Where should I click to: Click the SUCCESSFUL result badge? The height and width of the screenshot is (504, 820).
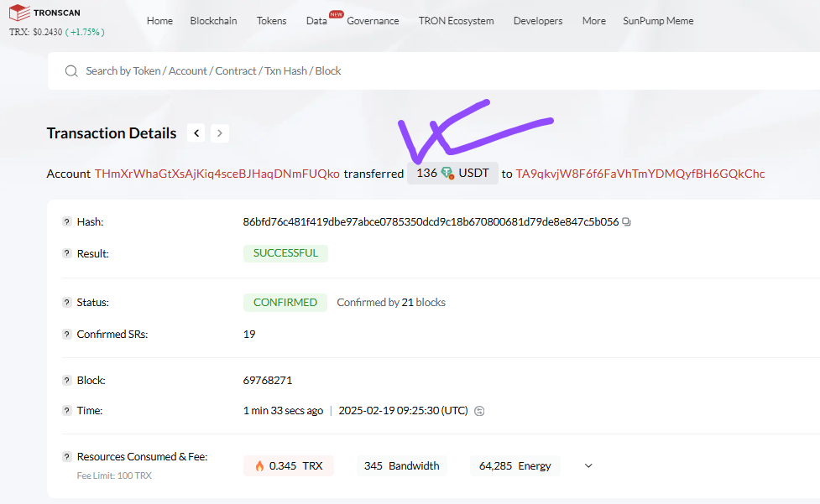coord(285,253)
